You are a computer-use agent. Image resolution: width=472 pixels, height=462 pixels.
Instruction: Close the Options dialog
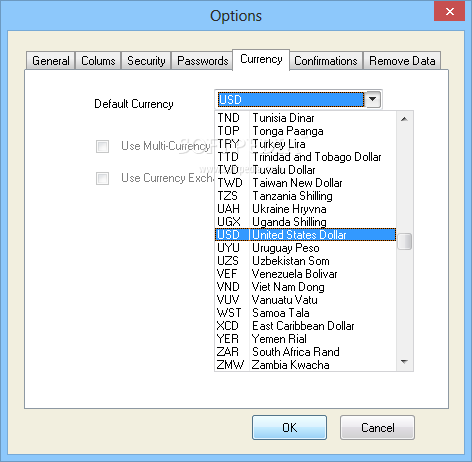tap(450, 11)
